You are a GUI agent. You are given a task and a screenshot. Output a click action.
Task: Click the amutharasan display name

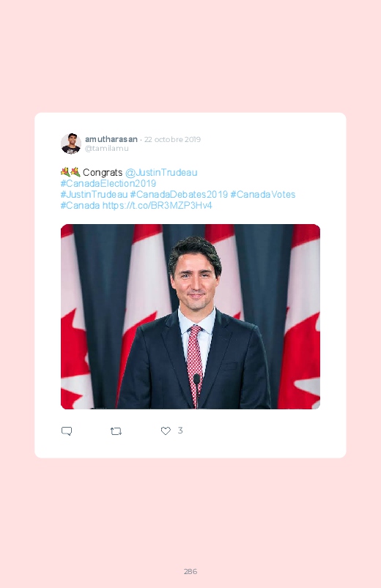(x=111, y=139)
